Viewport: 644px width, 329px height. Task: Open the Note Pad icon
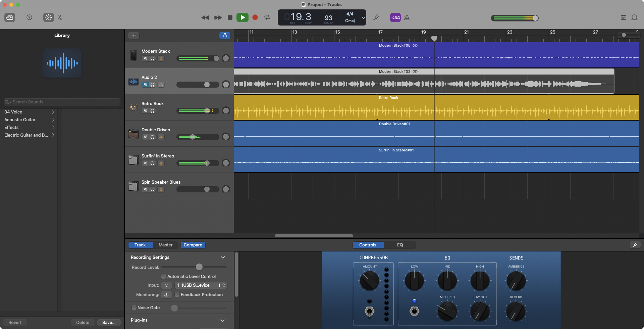pyautogui.click(x=624, y=17)
